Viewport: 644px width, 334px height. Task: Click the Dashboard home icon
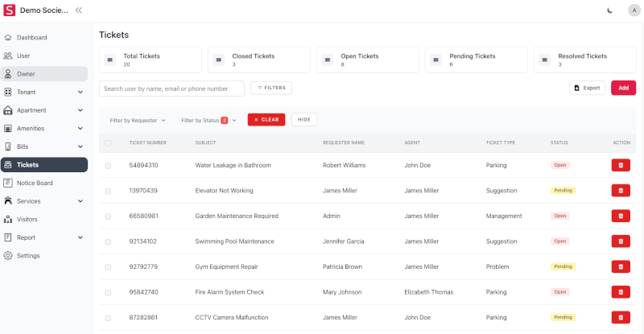(x=8, y=37)
